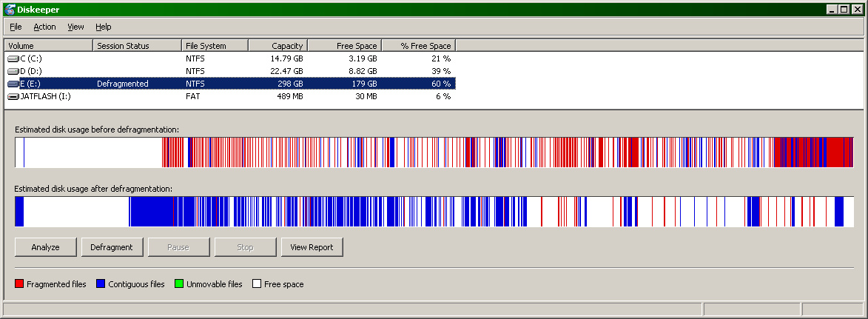Click the white Free space legend swatch
The height and width of the screenshot is (319, 868).
coord(256,284)
